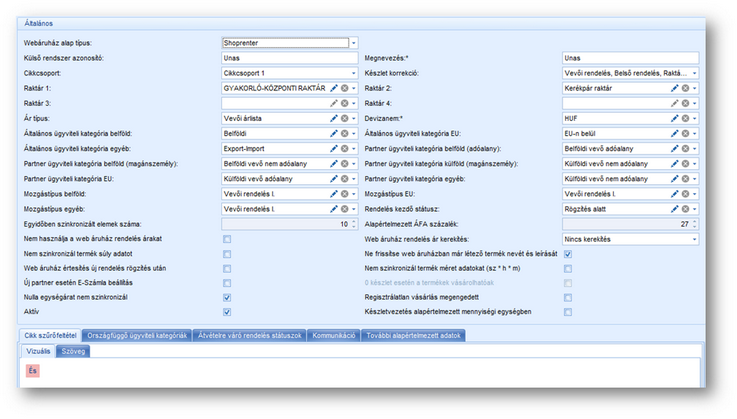The width and height of the screenshot is (737, 419).
Task: Click the clear icon for Mozgástípus egyéb
Action: point(344,208)
